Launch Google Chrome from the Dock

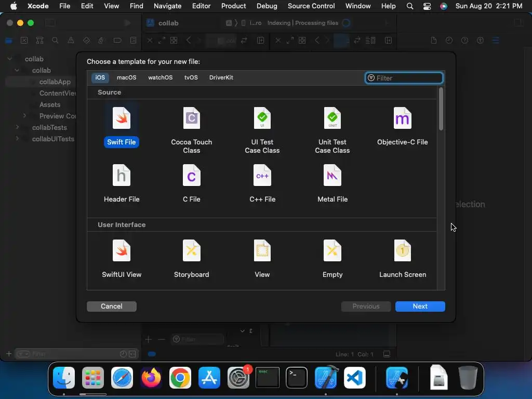[x=180, y=377]
